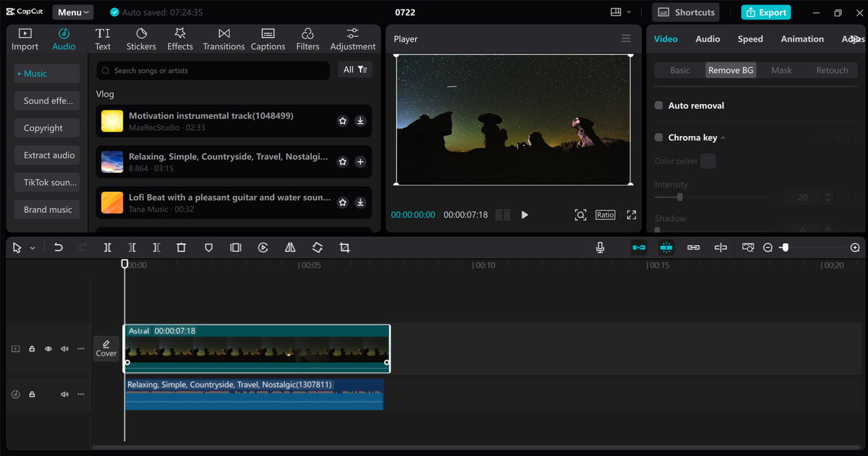The width and height of the screenshot is (868, 456).
Task: Toggle the main track magnet
Action: tap(639, 248)
